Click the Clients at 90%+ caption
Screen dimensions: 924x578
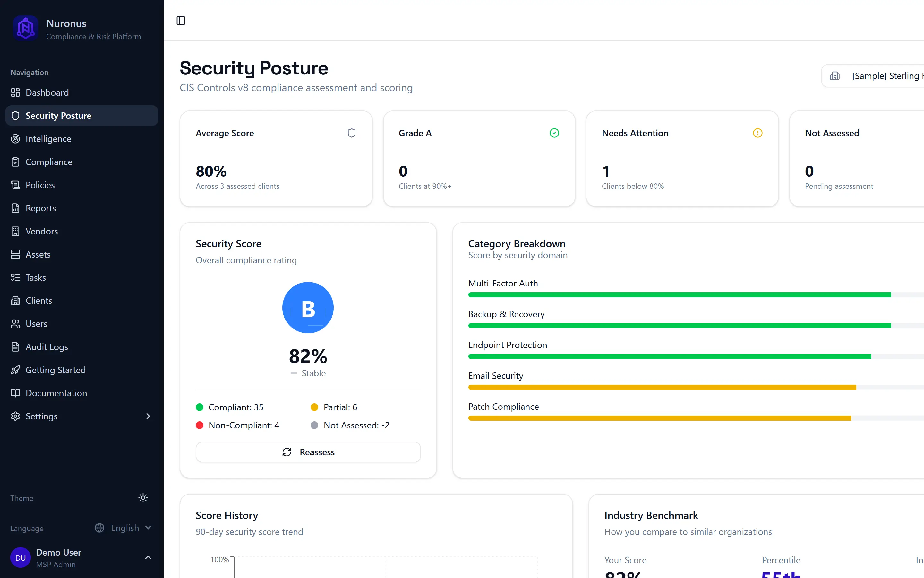tap(425, 186)
